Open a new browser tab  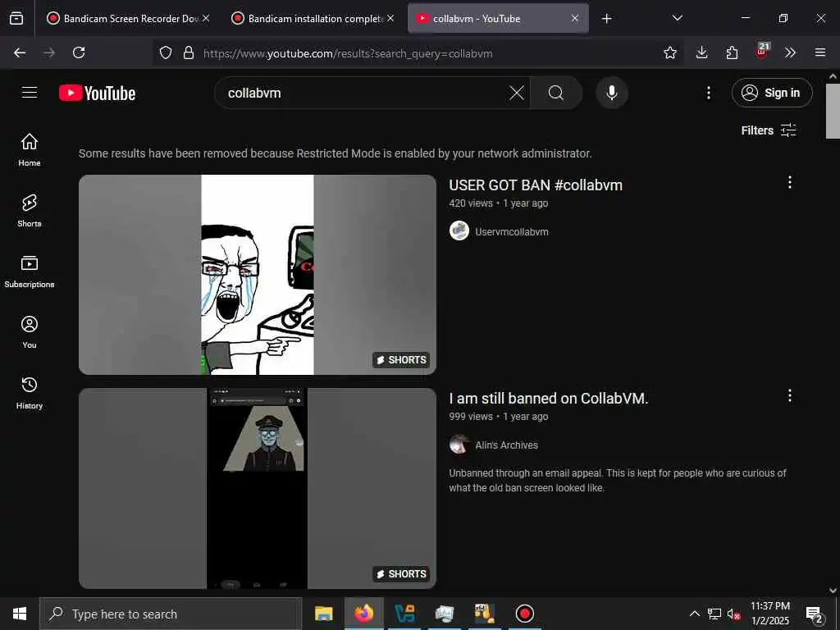click(x=606, y=19)
